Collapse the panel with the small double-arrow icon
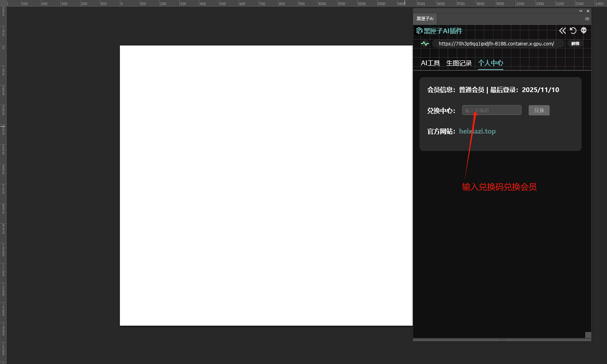Screen dimensions: 607x364 coord(581,11)
